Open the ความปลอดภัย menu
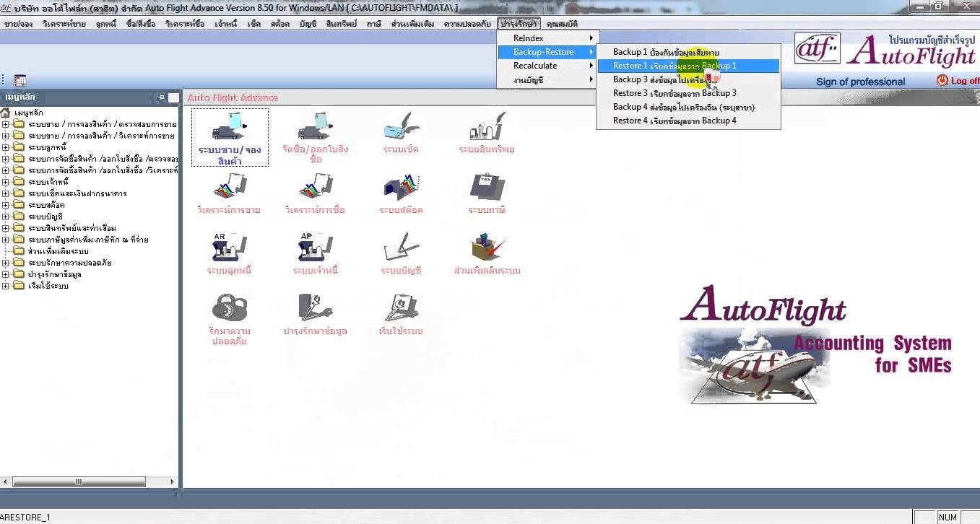Screen dimensions: 980x524 click(468, 24)
